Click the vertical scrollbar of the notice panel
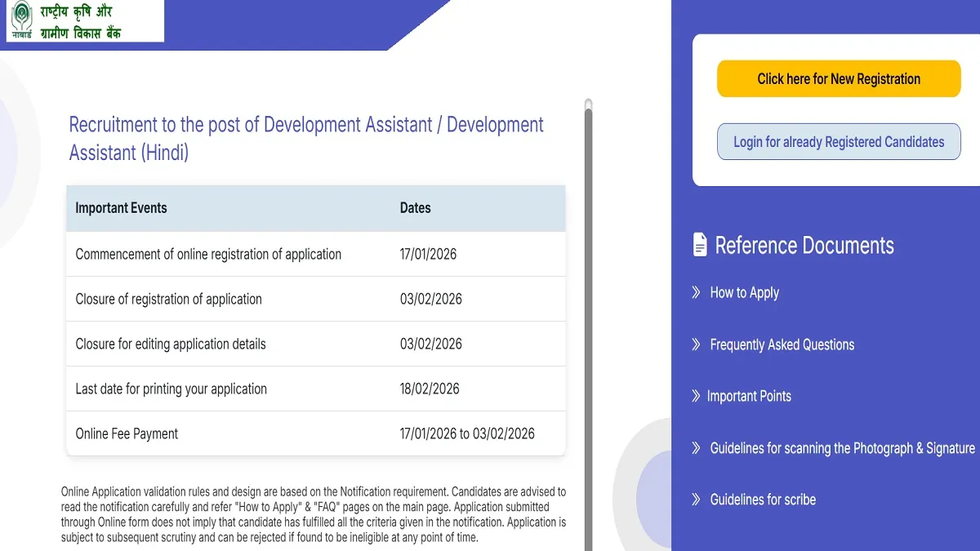 pyautogui.click(x=588, y=327)
